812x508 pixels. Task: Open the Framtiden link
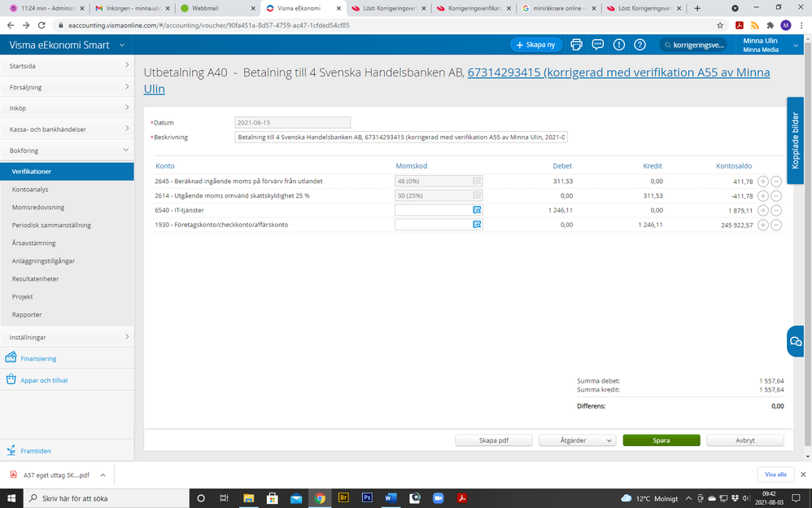[35, 451]
